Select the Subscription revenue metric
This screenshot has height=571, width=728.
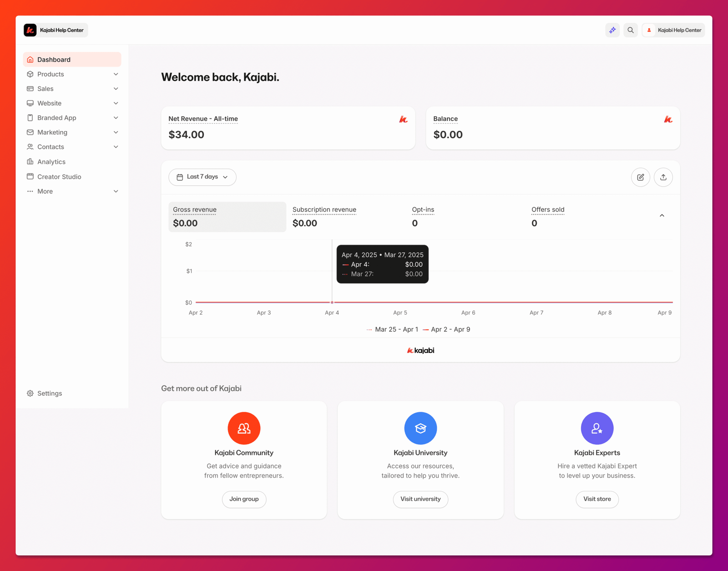pos(324,217)
